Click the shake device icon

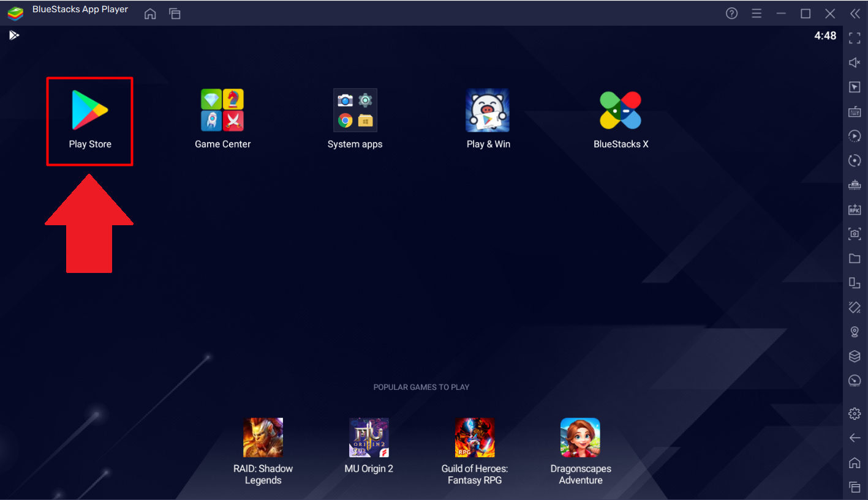click(x=855, y=307)
